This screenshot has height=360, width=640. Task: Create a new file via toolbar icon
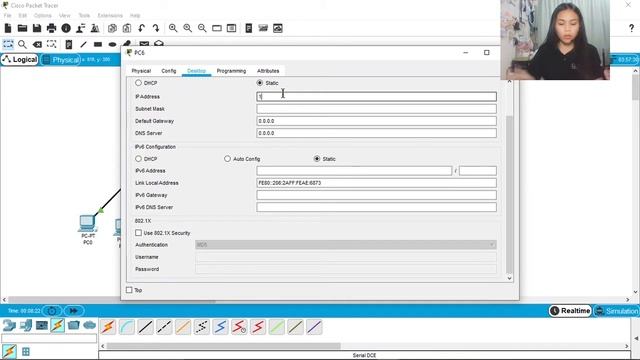(x=8, y=28)
